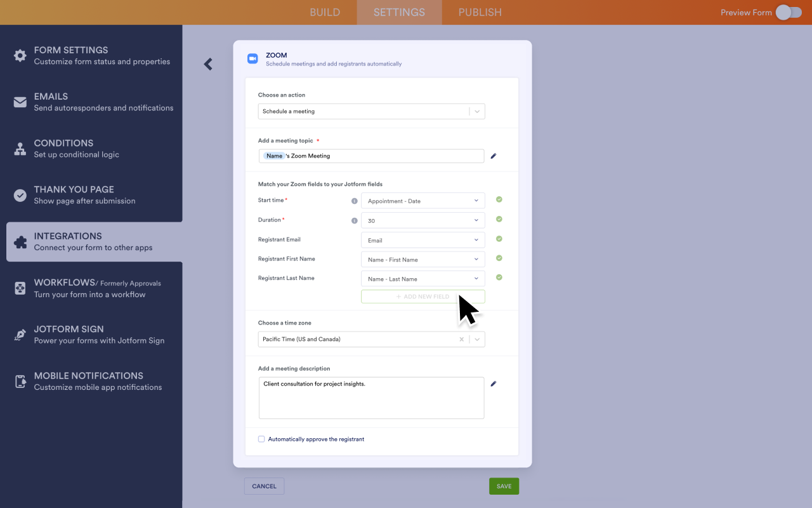Clear the Pacific Time zone selection
This screenshot has width=812, height=508.
point(462,339)
